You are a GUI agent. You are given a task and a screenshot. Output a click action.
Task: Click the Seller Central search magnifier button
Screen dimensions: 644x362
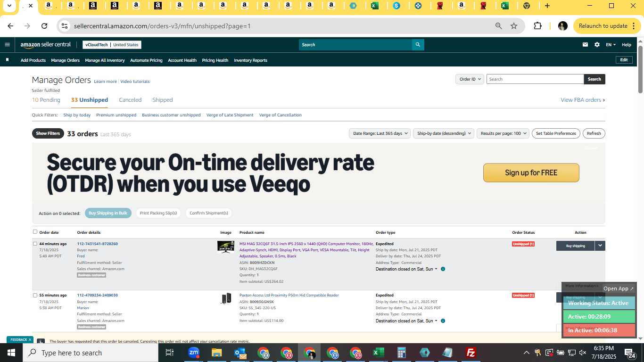(x=418, y=45)
